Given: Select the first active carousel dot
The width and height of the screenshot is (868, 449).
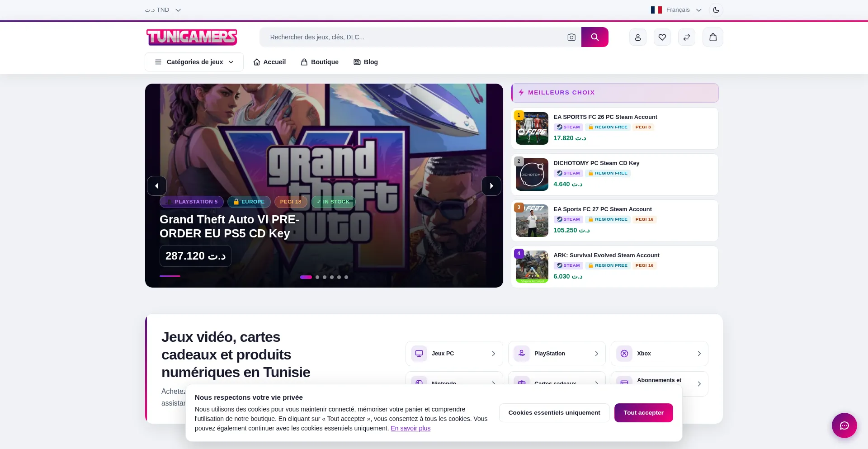Looking at the screenshot, I should (306, 277).
